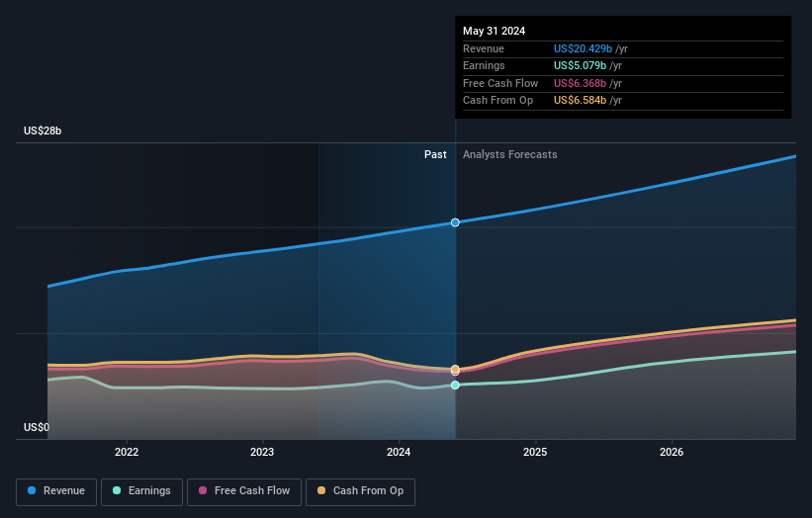Click the Past section label

(x=435, y=155)
